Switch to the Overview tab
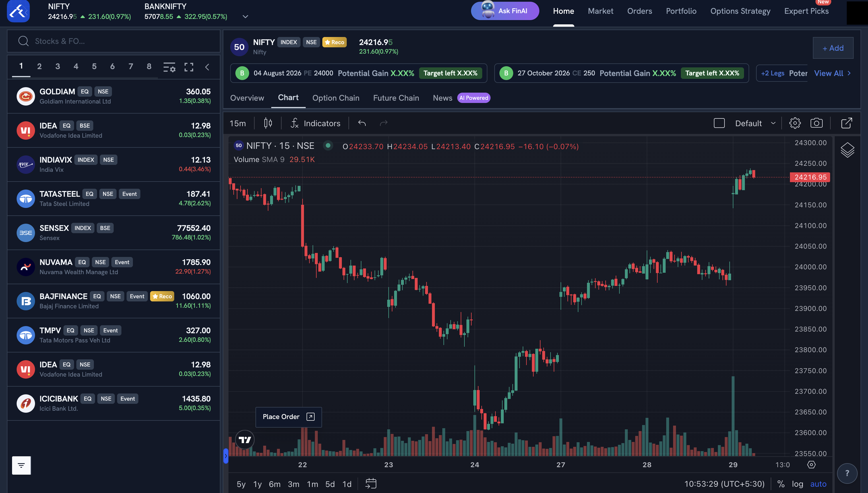 coord(247,98)
